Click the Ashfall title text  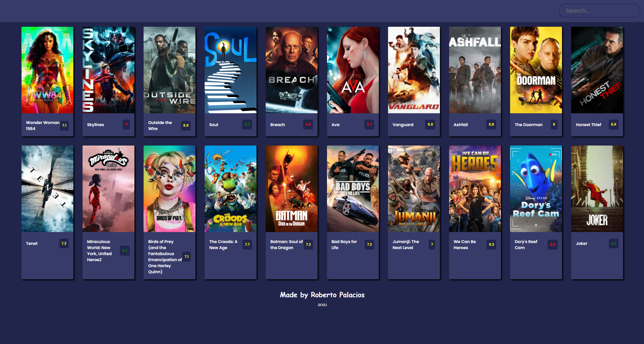click(x=461, y=125)
